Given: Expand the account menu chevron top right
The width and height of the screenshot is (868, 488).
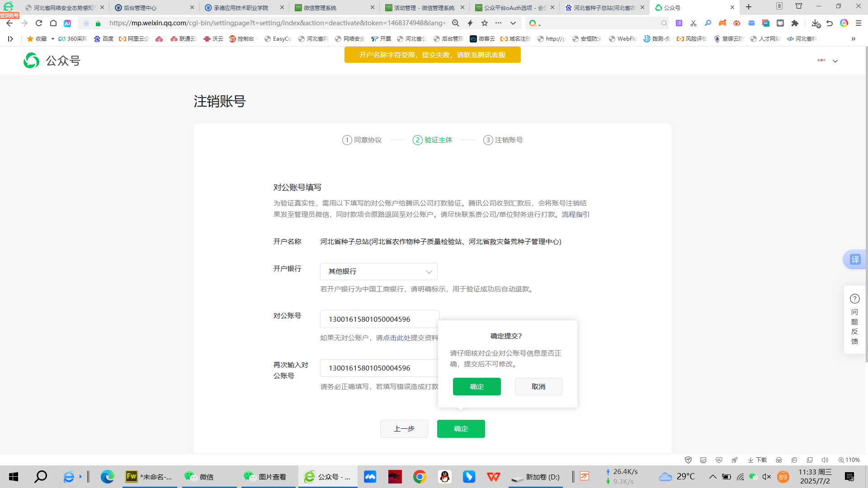Looking at the screenshot, I should tap(835, 61).
